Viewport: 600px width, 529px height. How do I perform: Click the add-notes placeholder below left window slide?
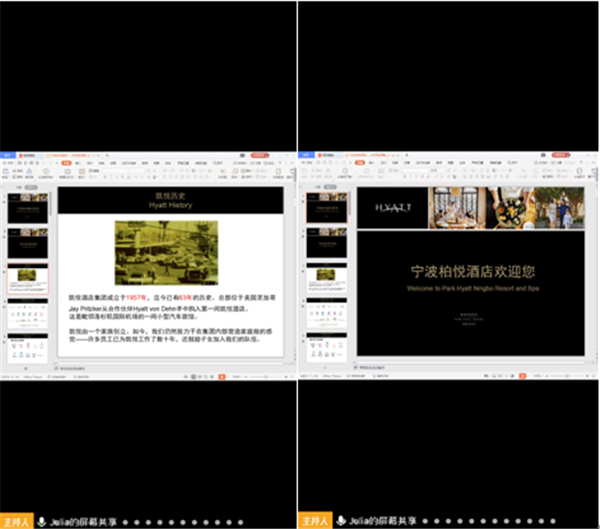pos(73,368)
